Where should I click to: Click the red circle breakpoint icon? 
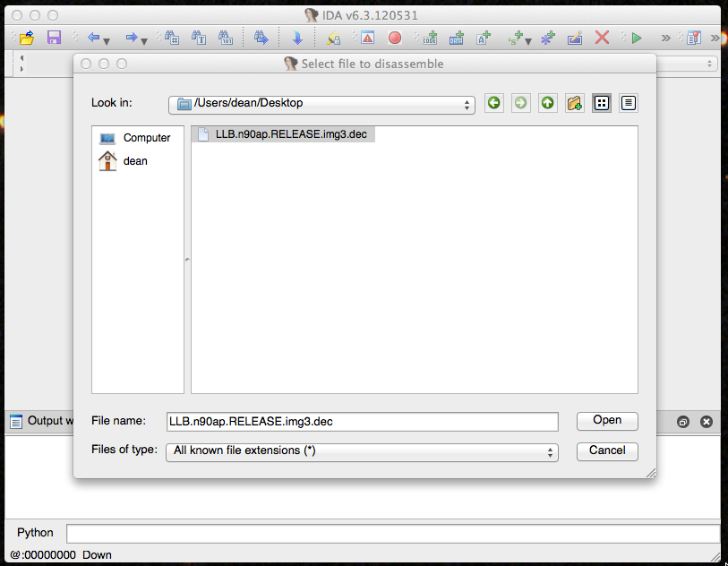395,38
